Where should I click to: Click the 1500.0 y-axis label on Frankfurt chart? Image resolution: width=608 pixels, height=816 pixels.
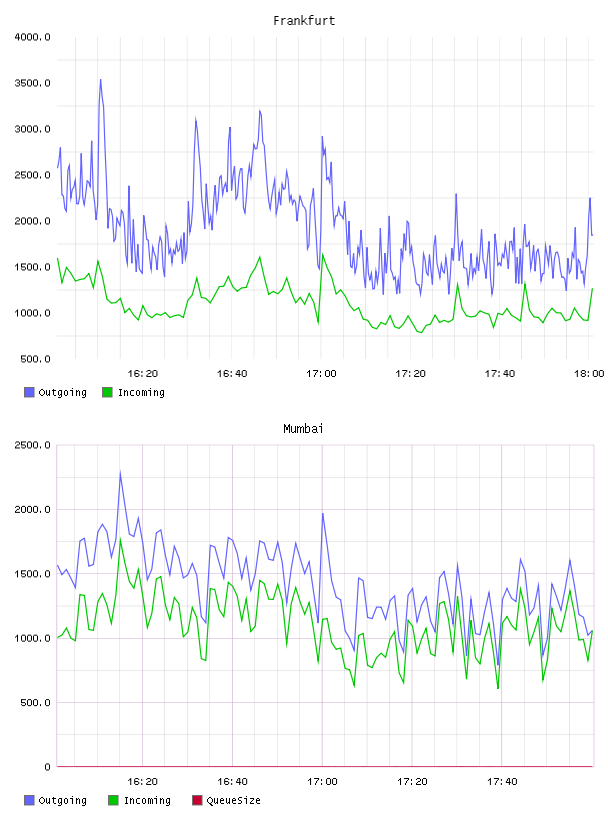point(32,267)
